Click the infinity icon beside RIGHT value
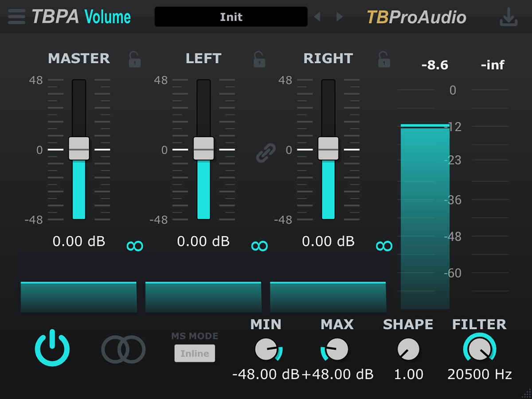This screenshot has height=399, width=532. tap(384, 246)
